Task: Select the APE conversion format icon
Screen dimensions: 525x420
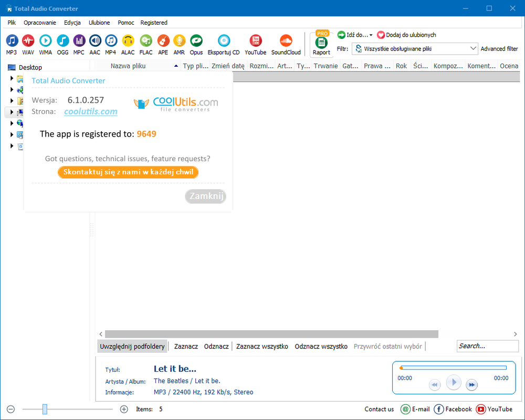Action: click(x=163, y=45)
